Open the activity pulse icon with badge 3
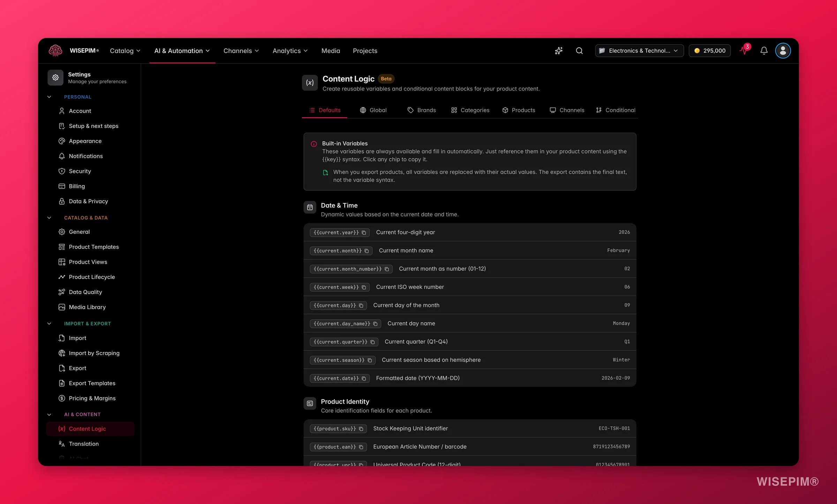837x504 pixels. pyautogui.click(x=744, y=50)
